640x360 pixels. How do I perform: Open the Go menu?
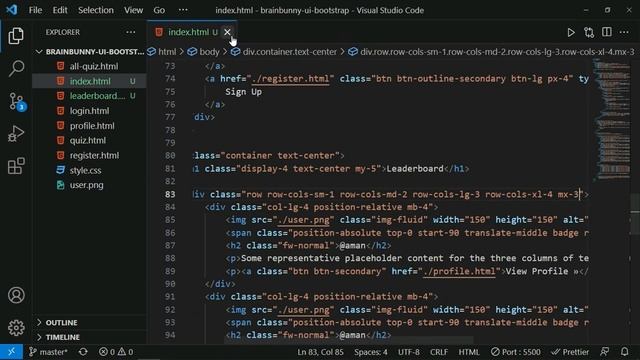(x=159, y=10)
